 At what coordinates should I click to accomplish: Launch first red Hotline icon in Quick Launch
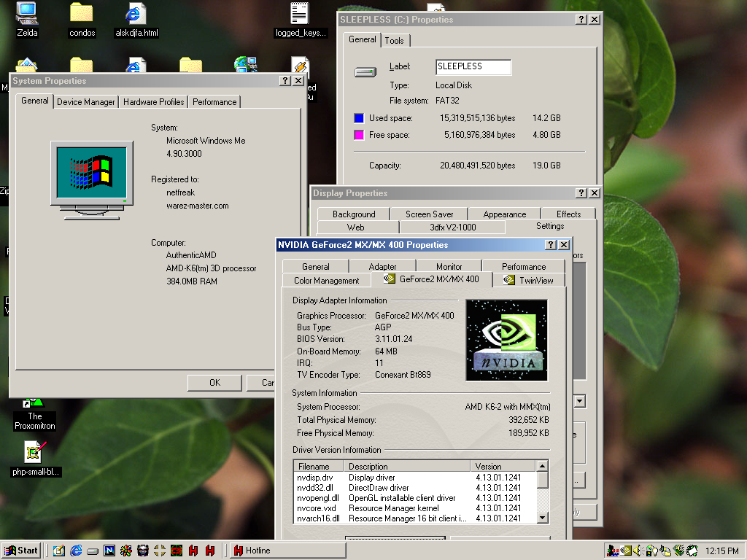pos(193,551)
